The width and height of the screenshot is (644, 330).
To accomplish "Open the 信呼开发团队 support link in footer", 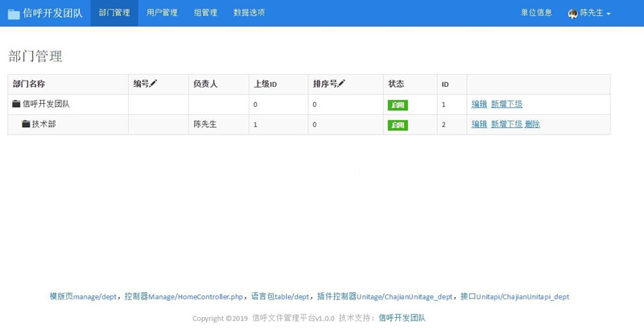I will pos(402,318).
